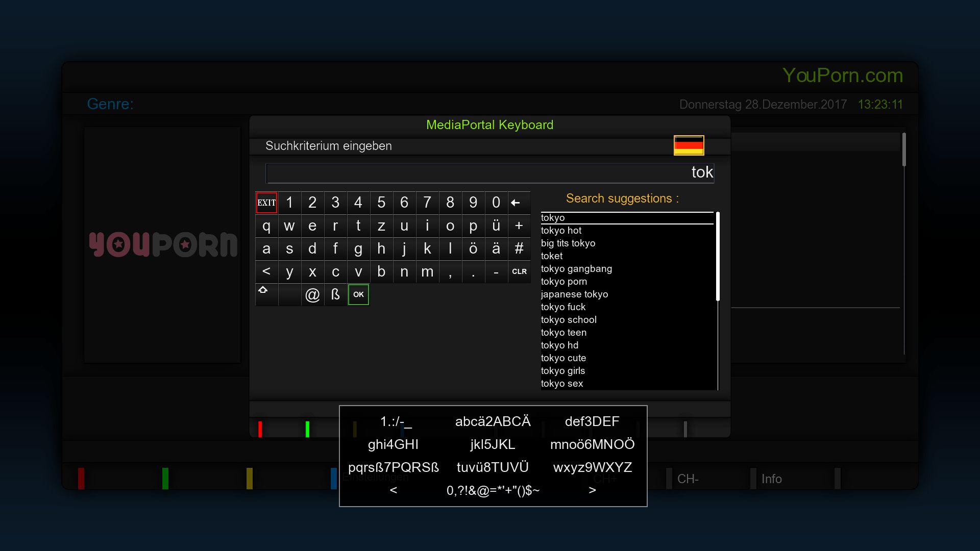Image resolution: width=980 pixels, height=551 pixels.
Task: Select suggestion 'toket'
Action: tap(627, 256)
